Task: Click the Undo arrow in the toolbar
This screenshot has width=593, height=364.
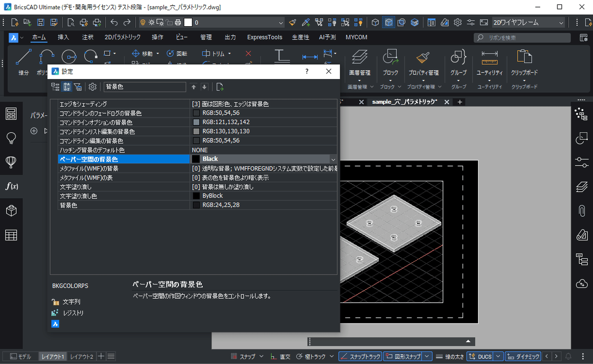Action: [114, 22]
